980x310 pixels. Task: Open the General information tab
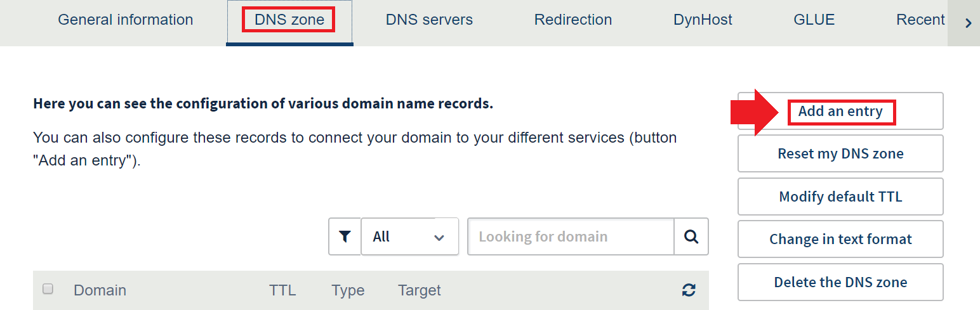[126, 20]
